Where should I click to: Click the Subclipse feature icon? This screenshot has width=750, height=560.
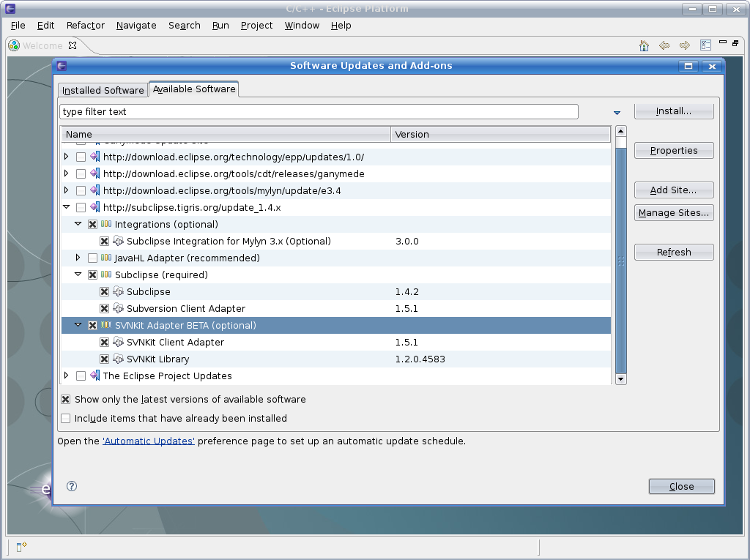pyautogui.click(x=118, y=292)
